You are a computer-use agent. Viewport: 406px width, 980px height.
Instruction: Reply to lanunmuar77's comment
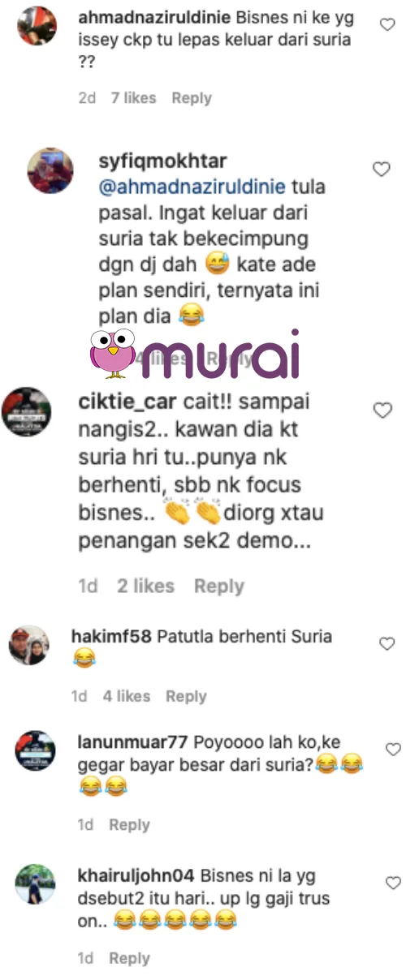click(x=129, y=824)
